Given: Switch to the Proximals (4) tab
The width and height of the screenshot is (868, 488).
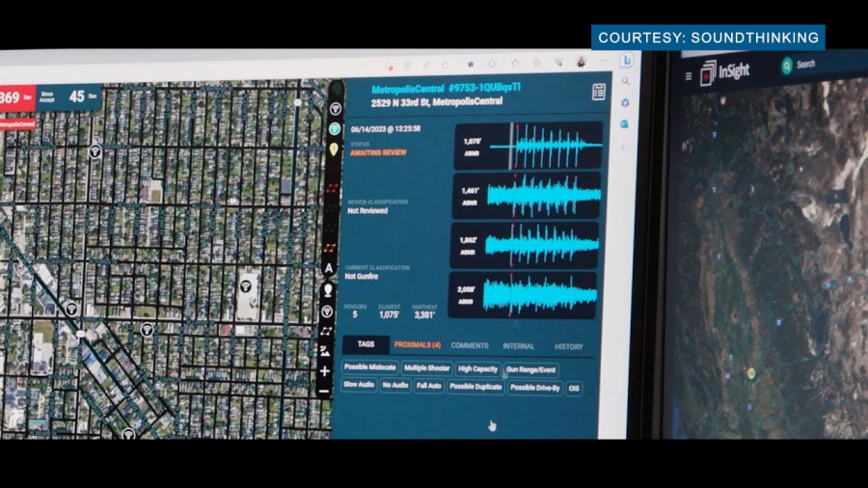Looking at the screenshot, I should coord(417,345).
